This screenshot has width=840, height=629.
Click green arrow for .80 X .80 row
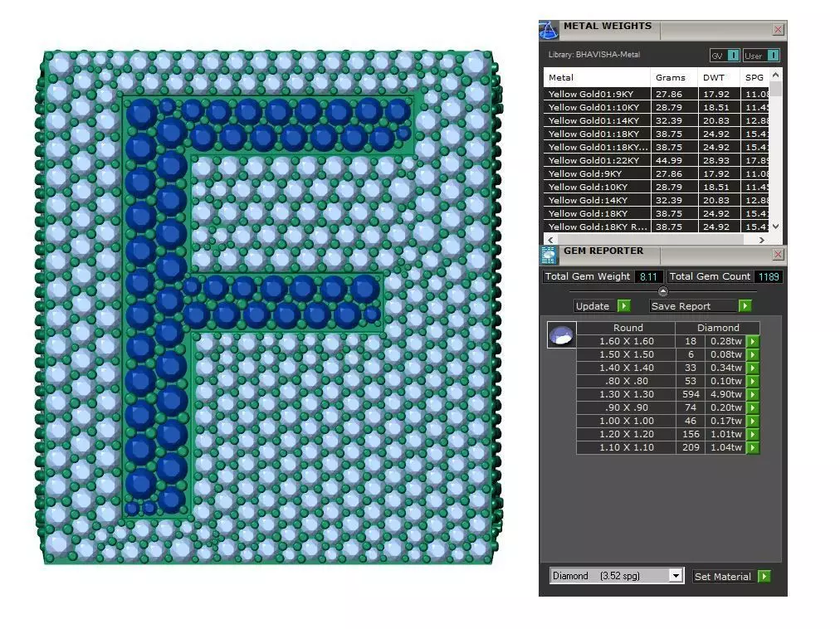[753, 381]
